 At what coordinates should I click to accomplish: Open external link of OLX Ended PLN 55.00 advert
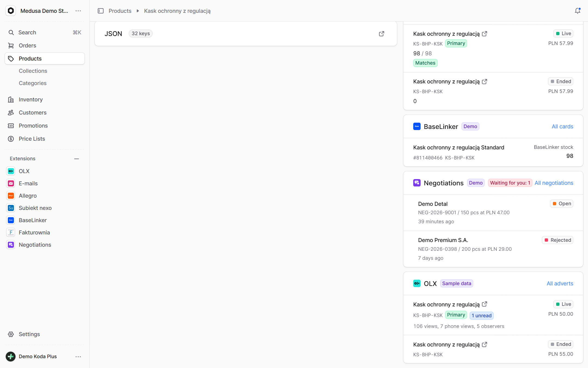[x=485, y=345]
